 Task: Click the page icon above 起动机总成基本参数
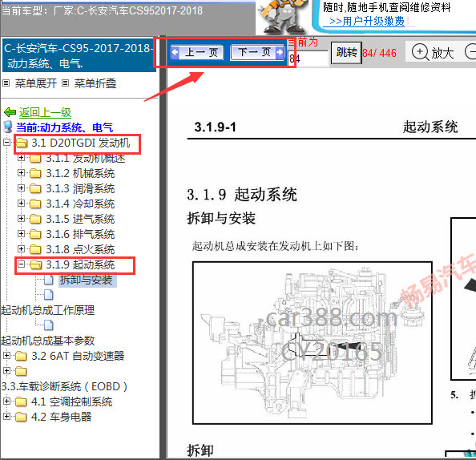pos(49,325)
